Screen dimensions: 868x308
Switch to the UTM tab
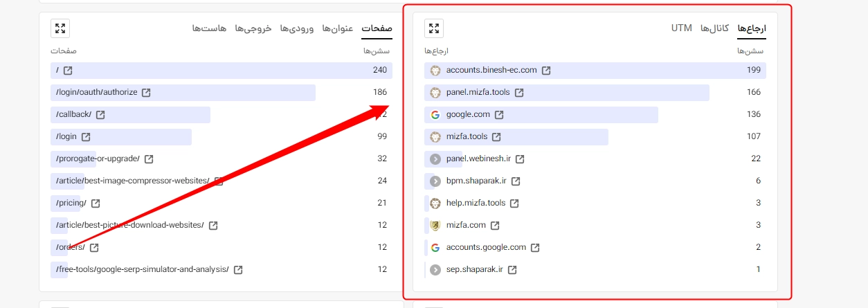681,28
